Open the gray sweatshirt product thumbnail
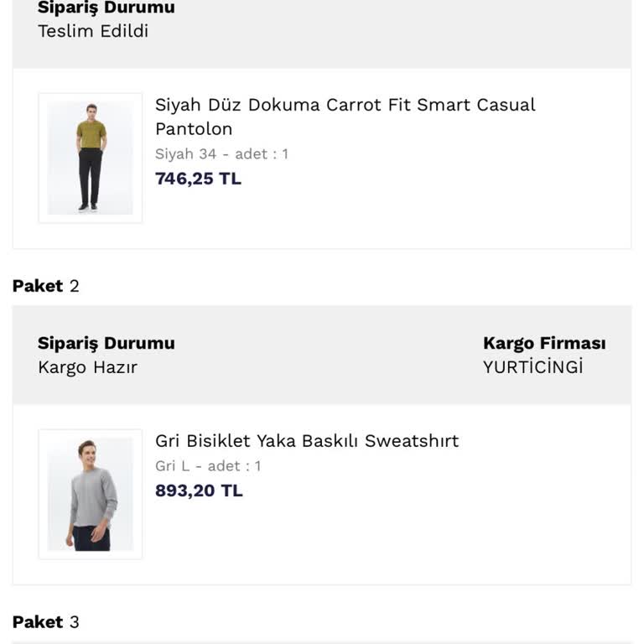The image size is (644, 644). pos(91,495)
